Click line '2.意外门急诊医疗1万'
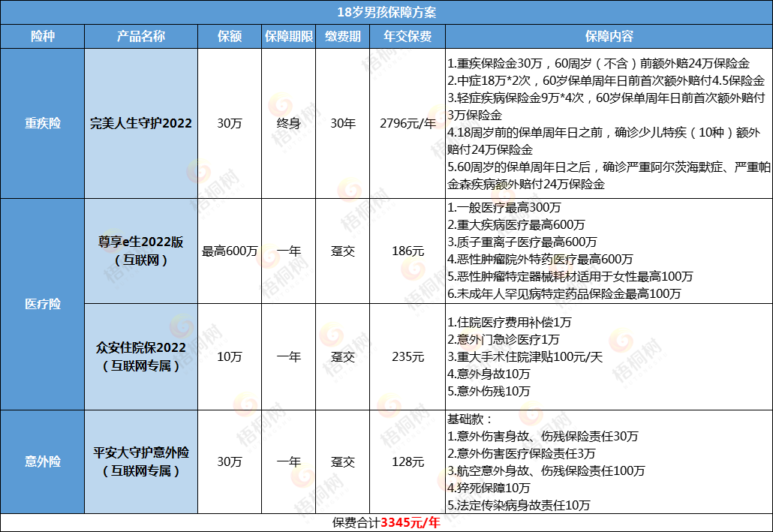Screen dimensions: 773x532 point(504,339)
